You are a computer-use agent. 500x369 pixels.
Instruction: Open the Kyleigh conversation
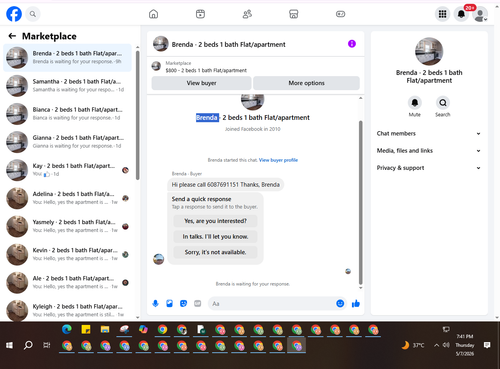tap(67, 310)
